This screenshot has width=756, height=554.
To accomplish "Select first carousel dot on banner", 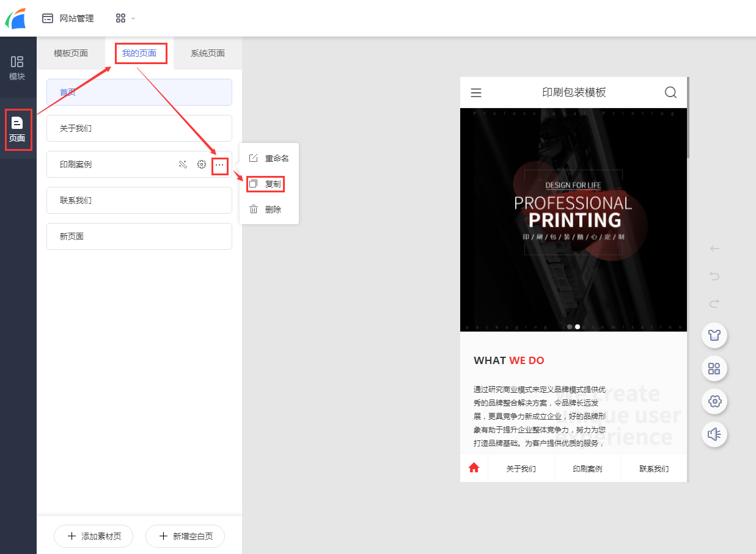I will 570,327.
